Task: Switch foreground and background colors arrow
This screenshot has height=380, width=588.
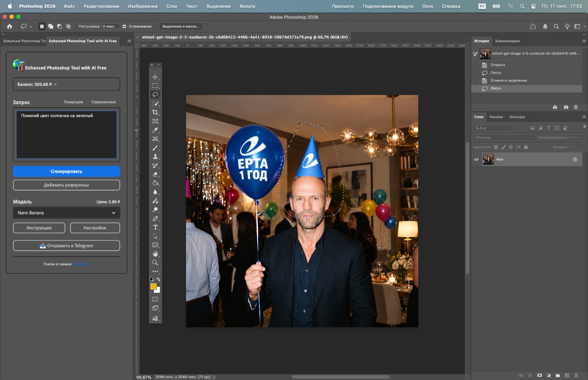Action: (158, 280)
